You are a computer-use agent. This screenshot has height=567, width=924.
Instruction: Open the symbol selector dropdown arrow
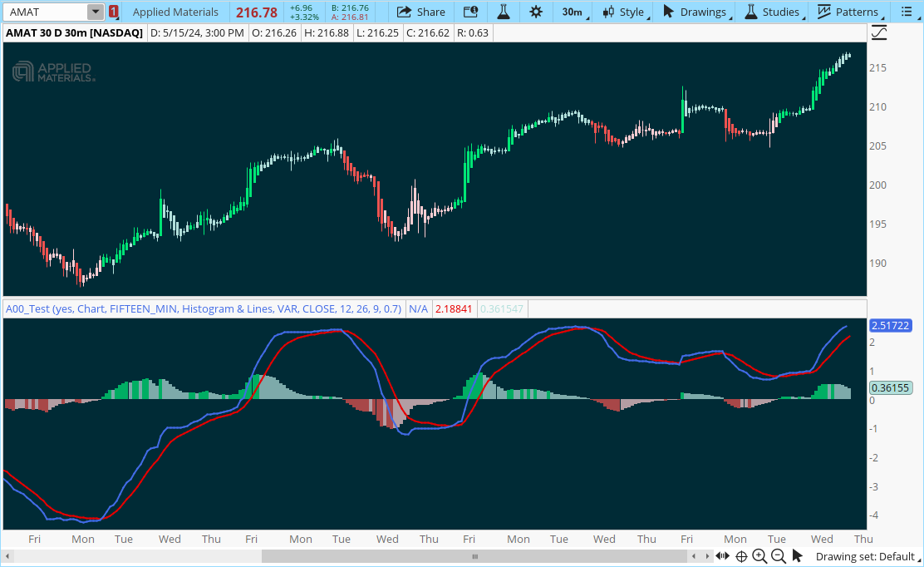coord(96,12)
